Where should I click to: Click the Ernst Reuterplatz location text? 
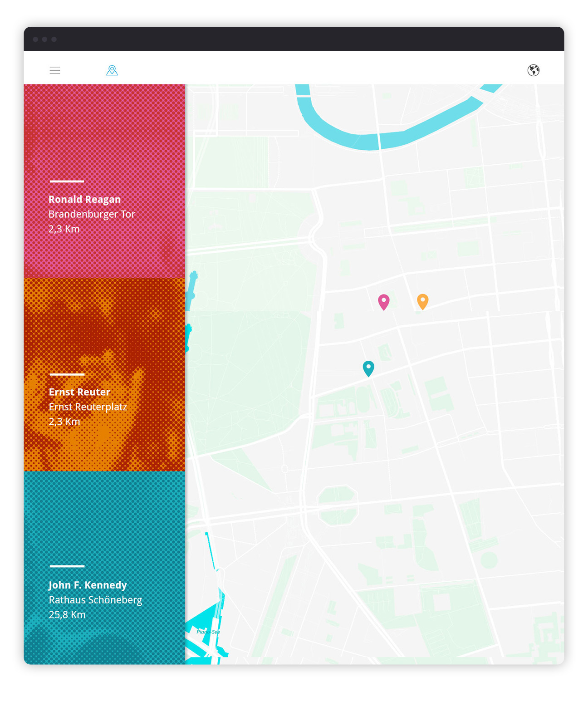click(x=88, y=407)
